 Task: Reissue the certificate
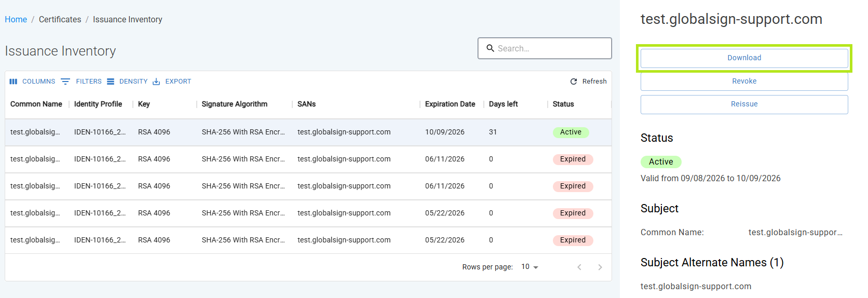[x=744, y=104]
